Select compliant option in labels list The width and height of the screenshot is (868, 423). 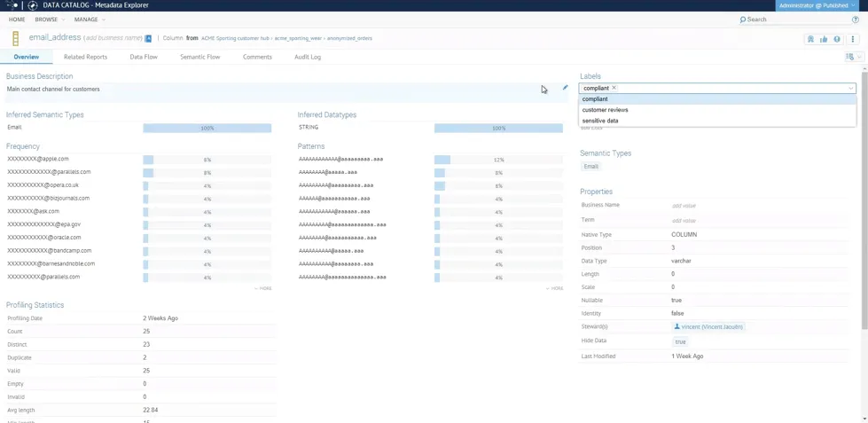pyautogui.click(x=717, y=99)
